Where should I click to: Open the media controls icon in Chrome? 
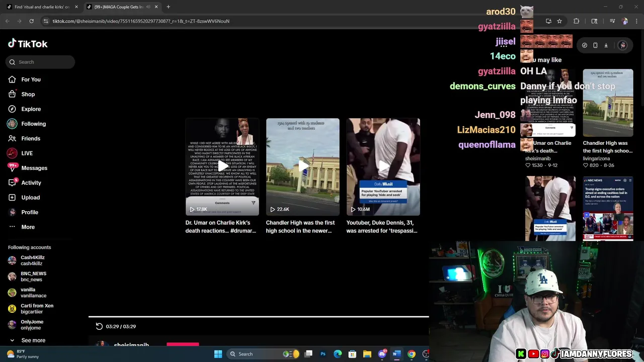[612, 21]
